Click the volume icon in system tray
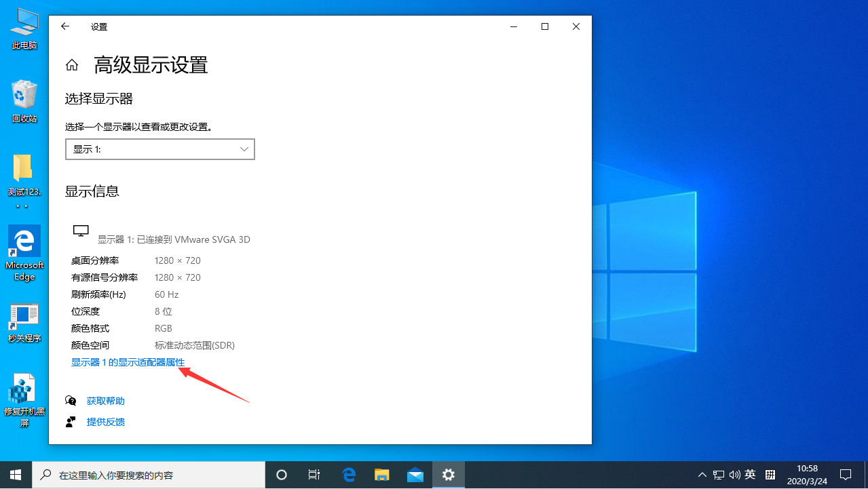The height and width of the screenshot is (489, 868). tap(734, 475)
